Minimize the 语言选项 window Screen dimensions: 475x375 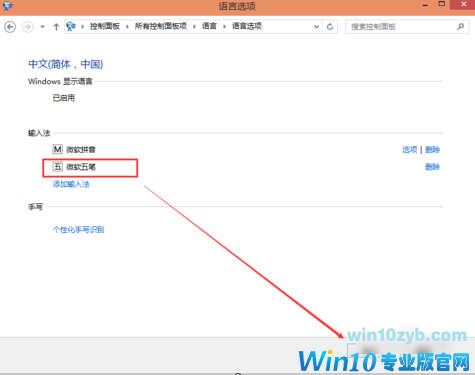click(x=425, y=5)
